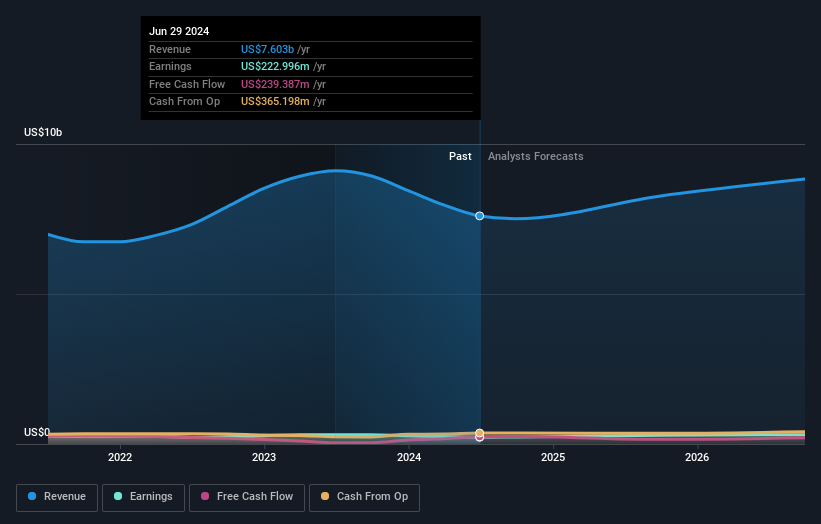821x524 pixels.
Task: Click the 2026 axis label
Action: click(697, 458)
